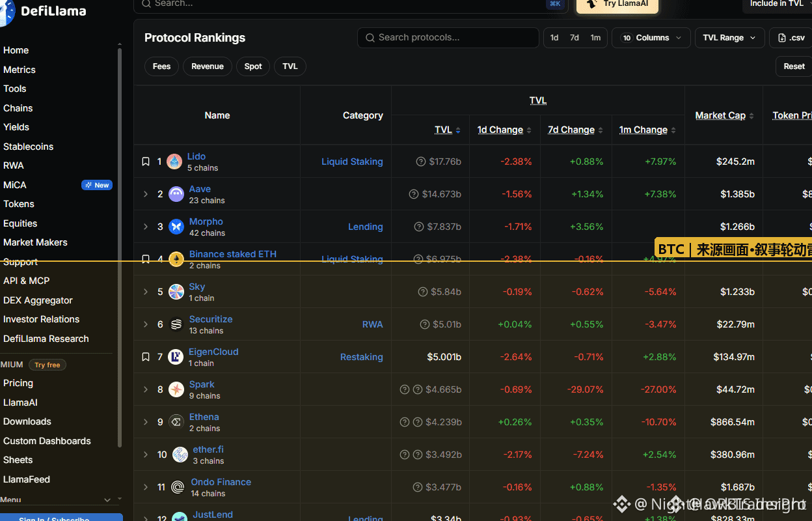Click the sidebar vertical scrollbar
The width and height of the screenshot is (812, 521).
pos(120,247)
